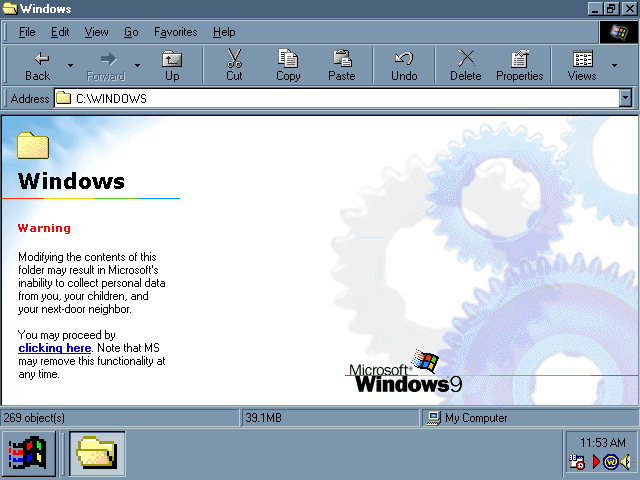The width and height of the screenshot is (640, 480).
Task: Click the large Windows folder icon
Action: pos(33,145)
